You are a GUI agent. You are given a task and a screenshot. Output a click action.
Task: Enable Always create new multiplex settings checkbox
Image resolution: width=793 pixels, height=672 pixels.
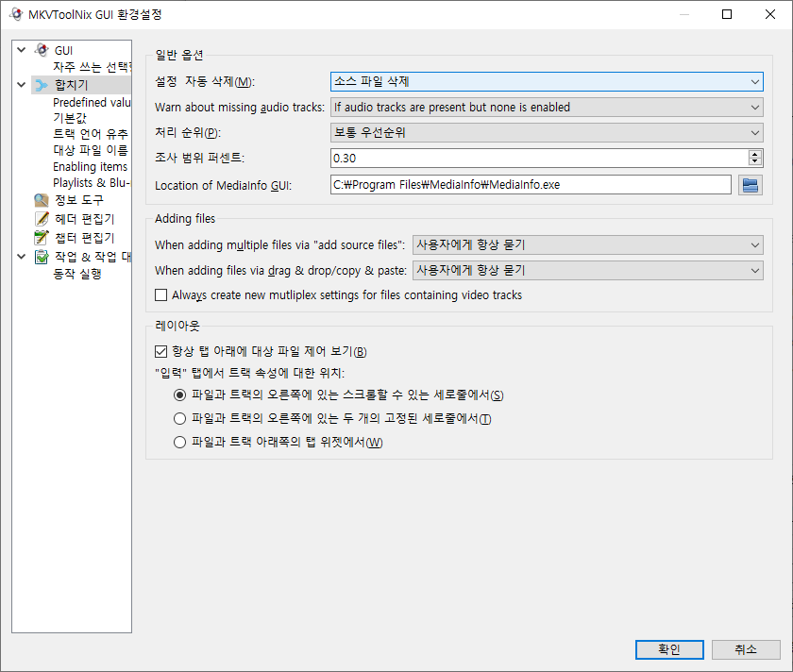pyautogui.click(x=160, y=294)
